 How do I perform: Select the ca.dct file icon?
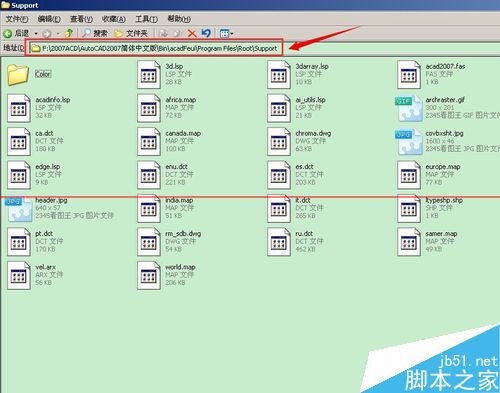[19, 141]
